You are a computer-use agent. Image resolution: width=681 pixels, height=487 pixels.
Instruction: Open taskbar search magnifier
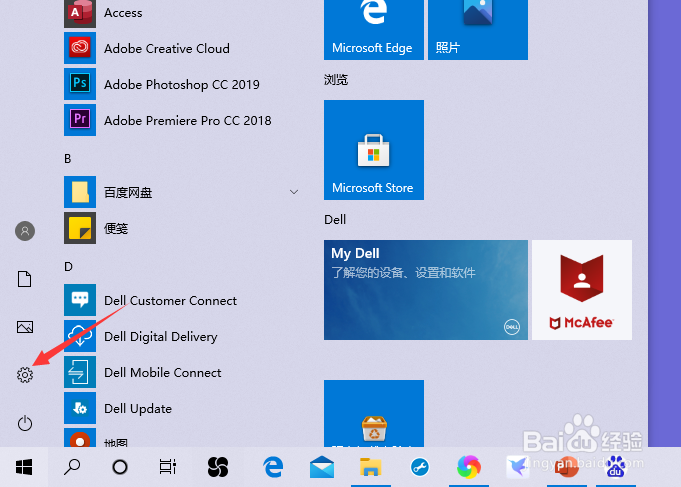(72, 467)
